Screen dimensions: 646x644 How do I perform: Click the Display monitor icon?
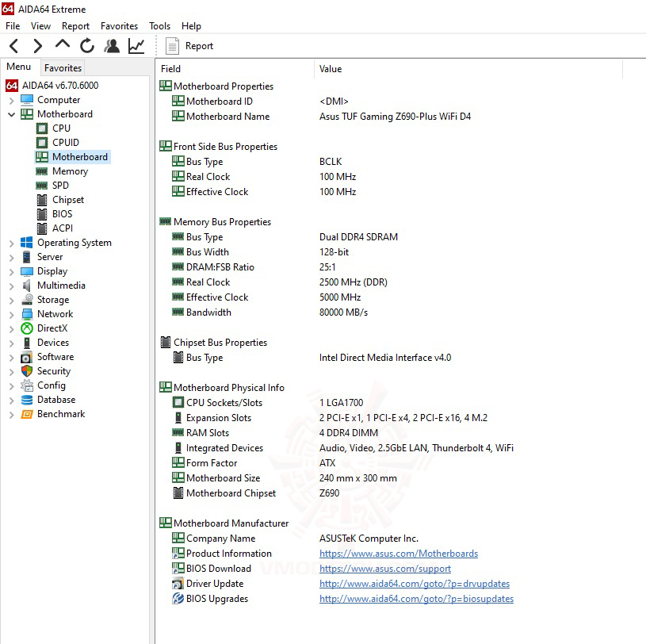point(27,271)
